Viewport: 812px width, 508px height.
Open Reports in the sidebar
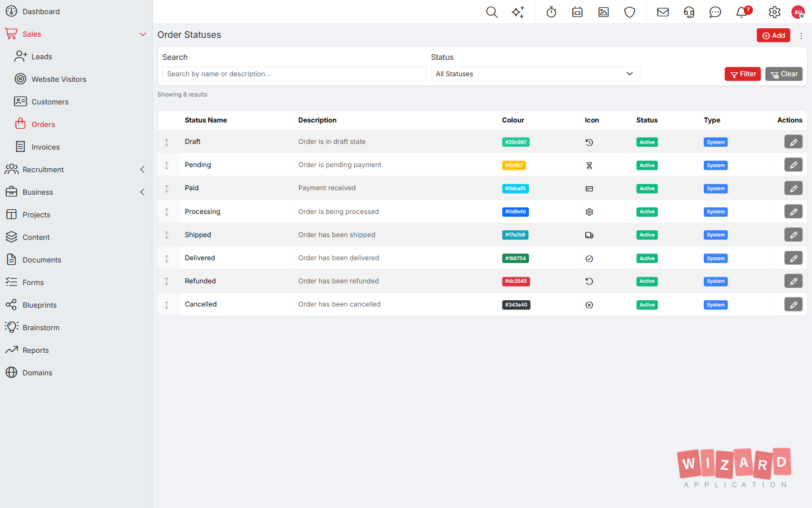(x=36, y=350)
